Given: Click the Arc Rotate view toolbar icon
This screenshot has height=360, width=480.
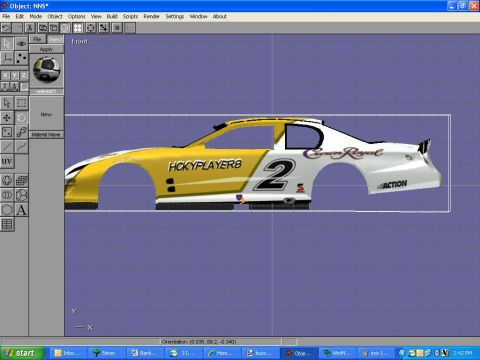Looking at the screenshot, I should pyautogui.click(x=90, y=28).
